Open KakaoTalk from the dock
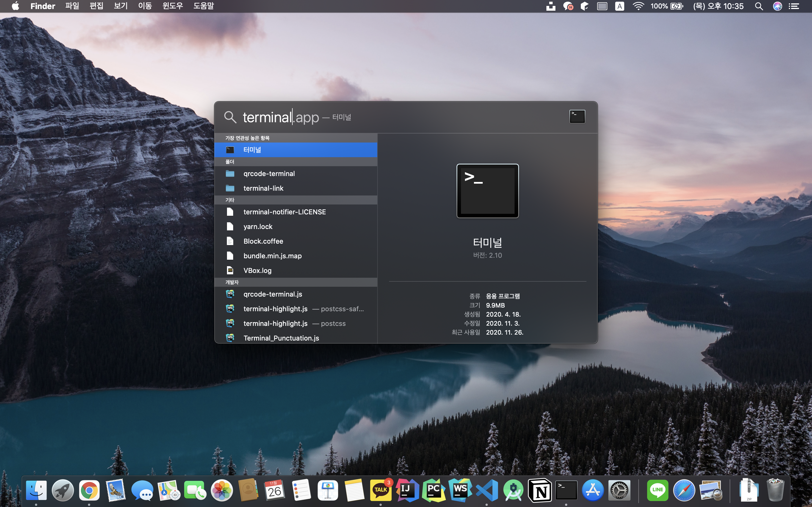This screenshot has height=507, width=812. (381, 490)
